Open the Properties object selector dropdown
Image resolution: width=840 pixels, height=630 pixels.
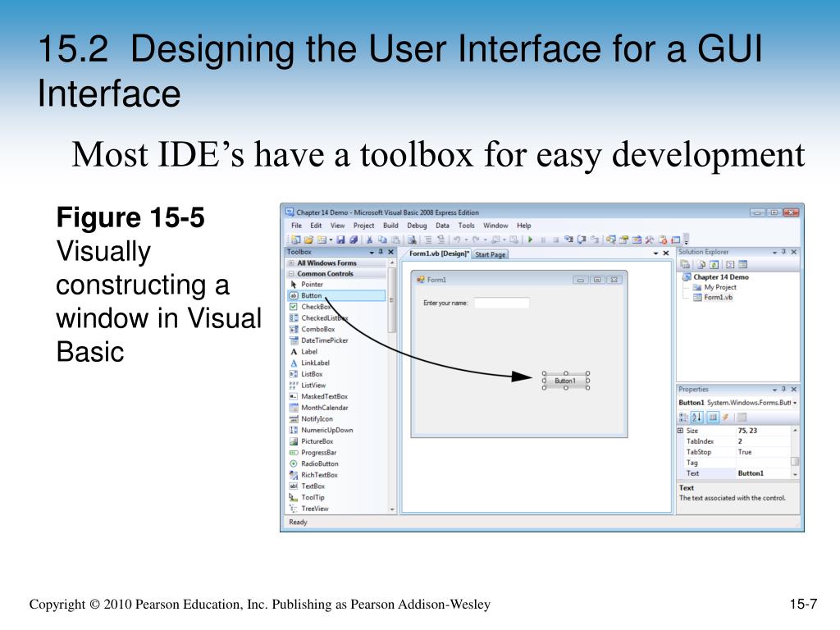point(795,403)
